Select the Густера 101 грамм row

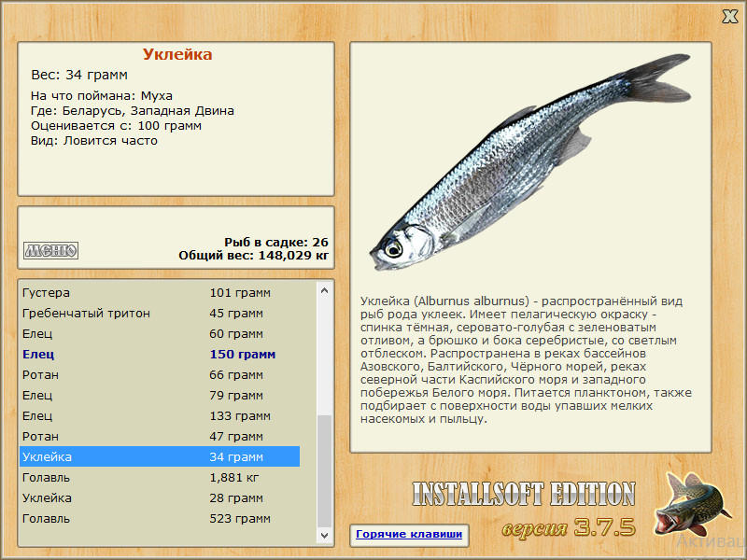[160, 293]
